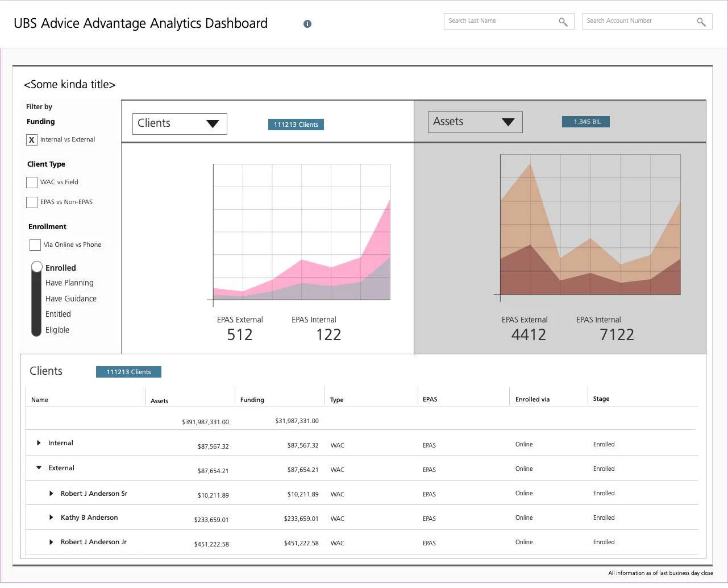Click the $233,659.01 assets cell

point(211,520)
